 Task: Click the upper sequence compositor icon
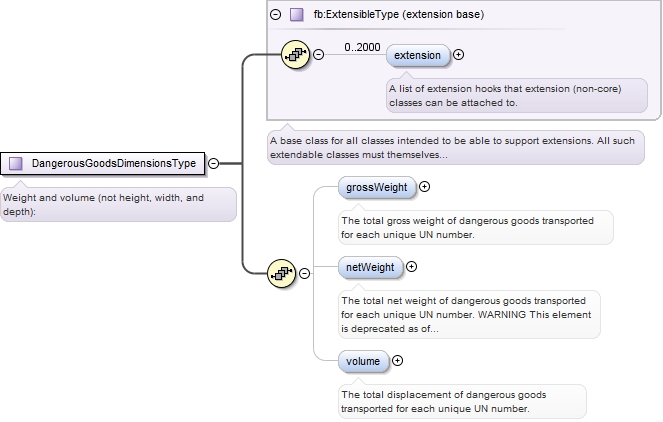[x=295, y=55]
